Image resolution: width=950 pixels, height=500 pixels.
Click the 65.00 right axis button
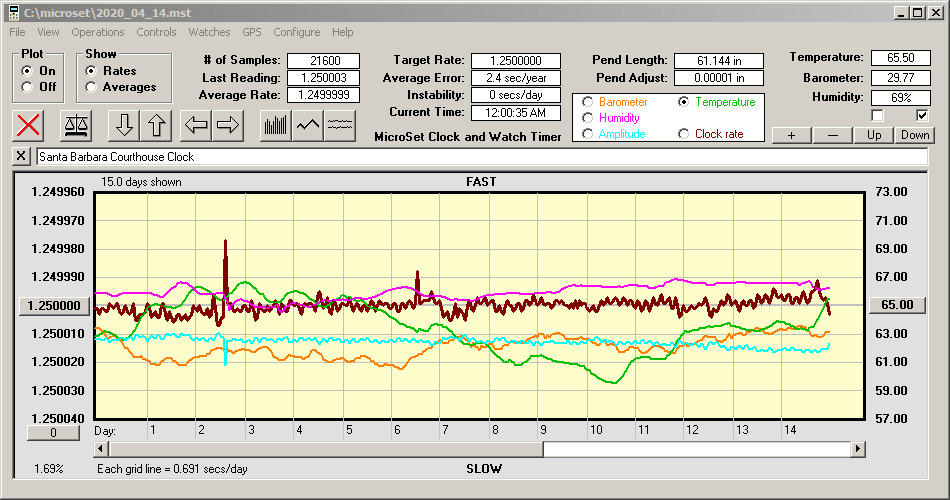pos(897,305)
